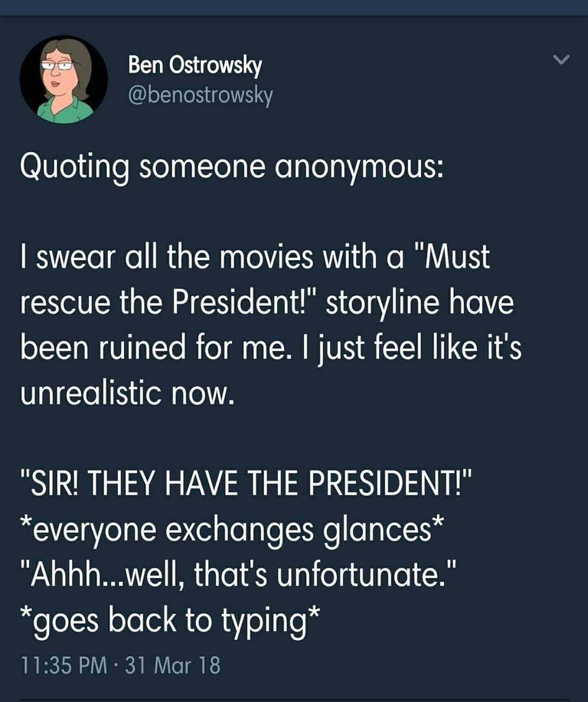This screenshot has height=702, width=588.
Task: Click the line starting "I swear all the movies"
Action: [x=254, y=257]
